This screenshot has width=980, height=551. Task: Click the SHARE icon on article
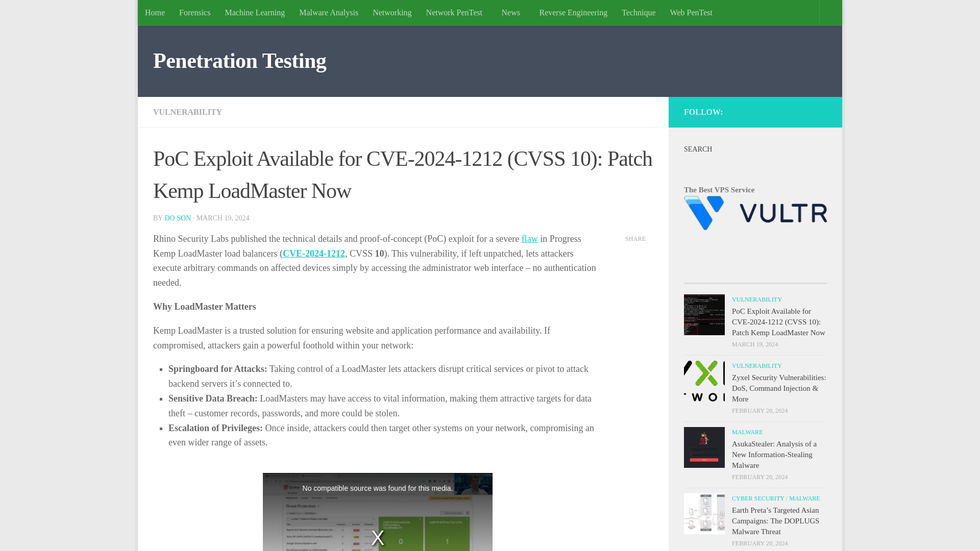coord(635,238)
